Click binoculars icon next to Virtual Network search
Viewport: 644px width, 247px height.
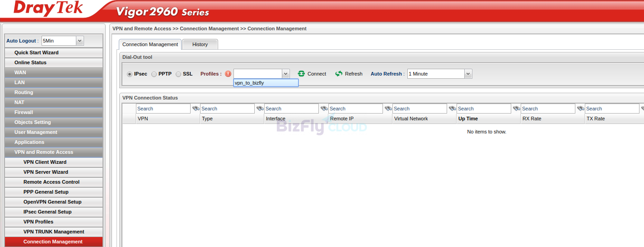(x=452, y=109)
